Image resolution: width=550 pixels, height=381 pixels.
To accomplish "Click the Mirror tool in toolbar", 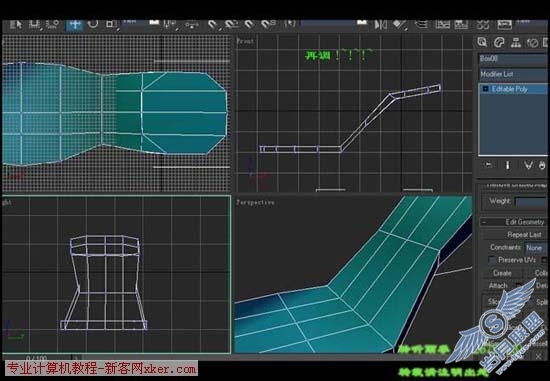I will [381, 25].
